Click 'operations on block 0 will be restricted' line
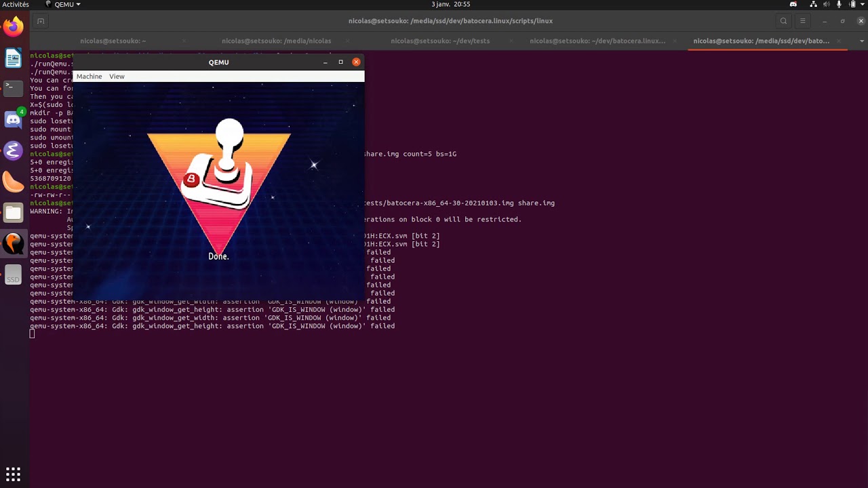 coord(443,219)
